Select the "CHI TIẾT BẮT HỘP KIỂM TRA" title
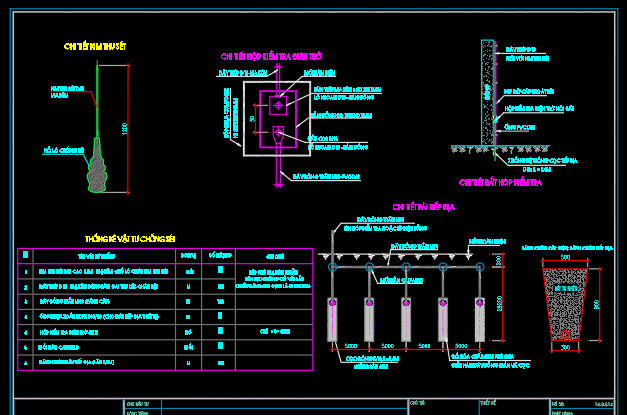 click(x=500, y=183)
